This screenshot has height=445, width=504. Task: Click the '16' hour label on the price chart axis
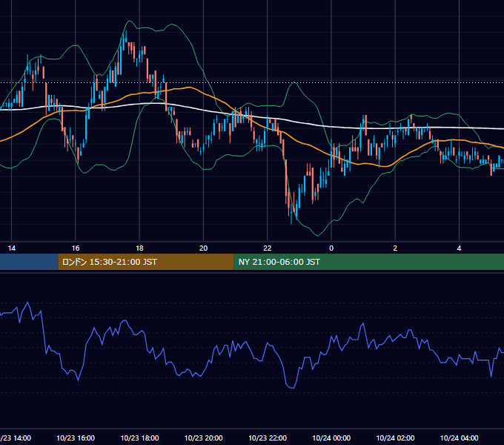(x=76, y=248)
